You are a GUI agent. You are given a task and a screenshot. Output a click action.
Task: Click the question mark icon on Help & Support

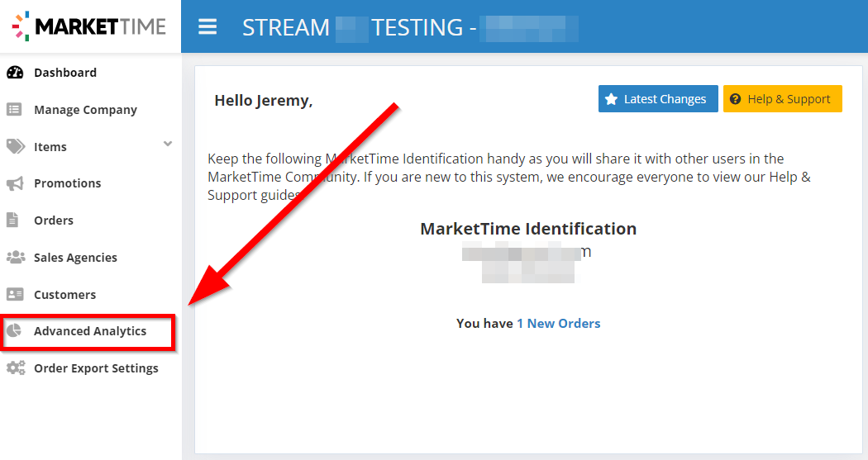(x=735, y=99)
